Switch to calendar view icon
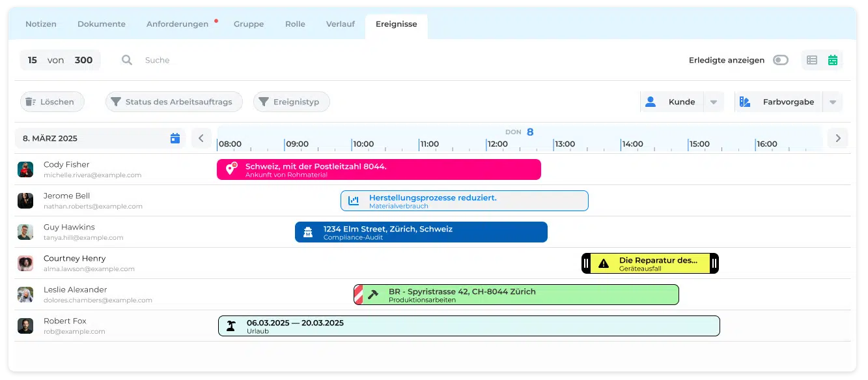The width and height of the screenshot is (868, 380). coord(832,60)
